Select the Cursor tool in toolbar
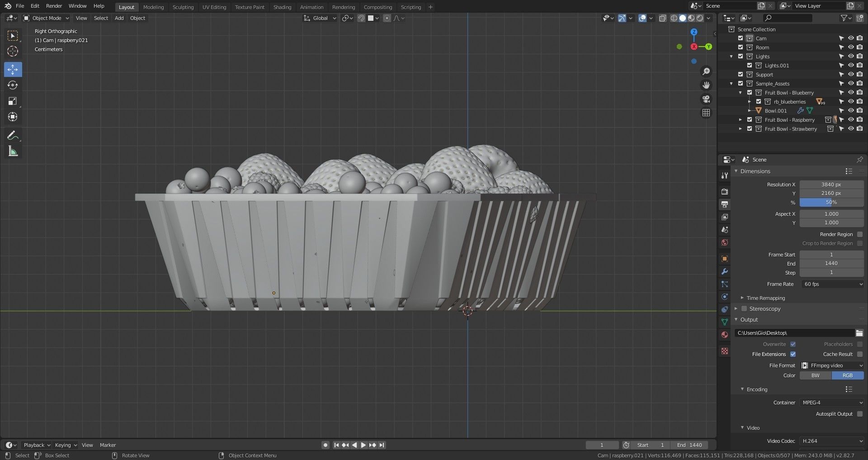868x460 pixels. click(x=13, y=51)
